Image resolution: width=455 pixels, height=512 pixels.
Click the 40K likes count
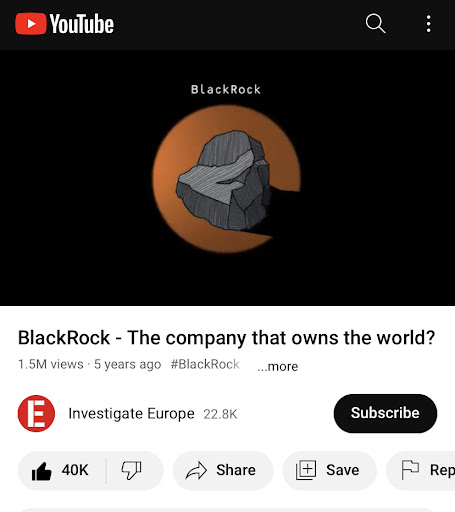point(75,470)
